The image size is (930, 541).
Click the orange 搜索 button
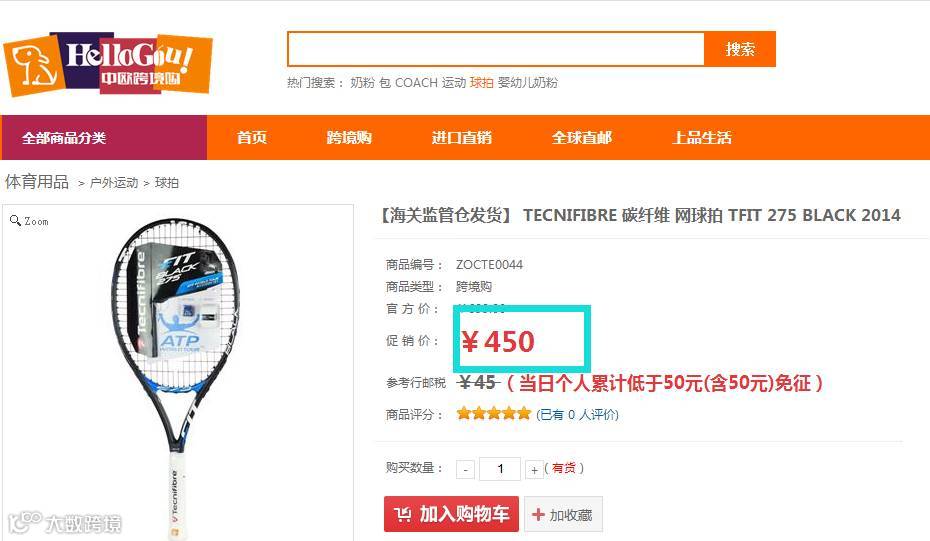pyautogui.click(x=740, y=49)
